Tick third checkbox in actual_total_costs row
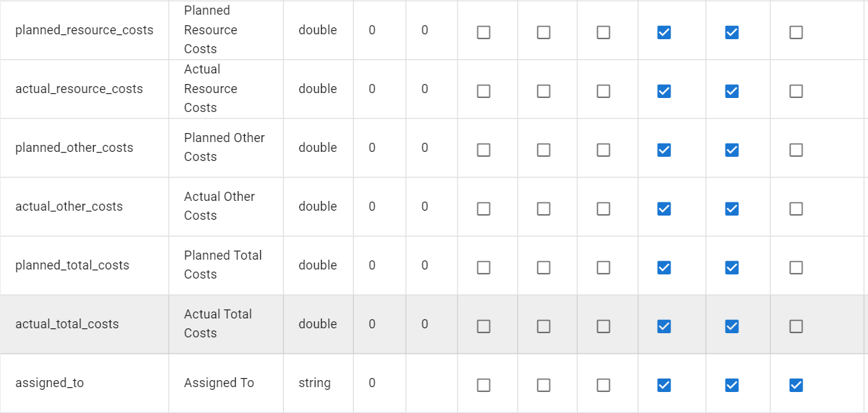Viewport: 868px width, 413px height. click(604, 326)
